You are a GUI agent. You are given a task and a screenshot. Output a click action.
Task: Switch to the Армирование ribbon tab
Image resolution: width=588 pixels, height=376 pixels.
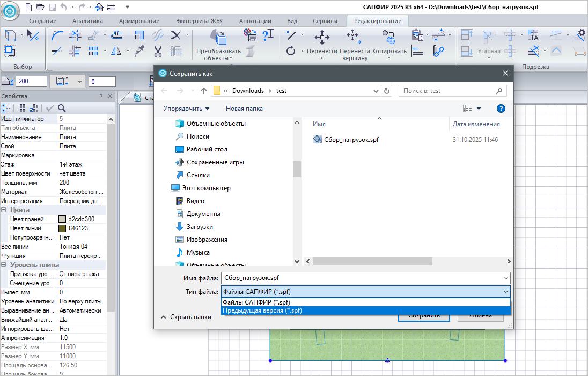[139, 21]
